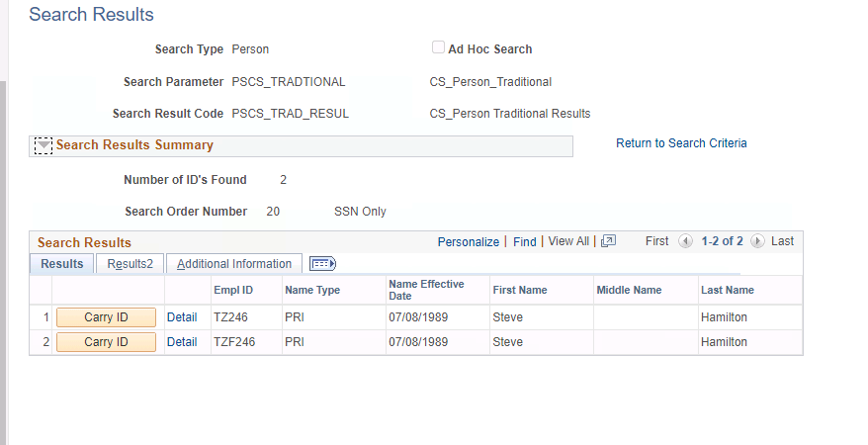868x445 pixels.
Task: Click Return to Search Criteria link
Action: point(681,143)
